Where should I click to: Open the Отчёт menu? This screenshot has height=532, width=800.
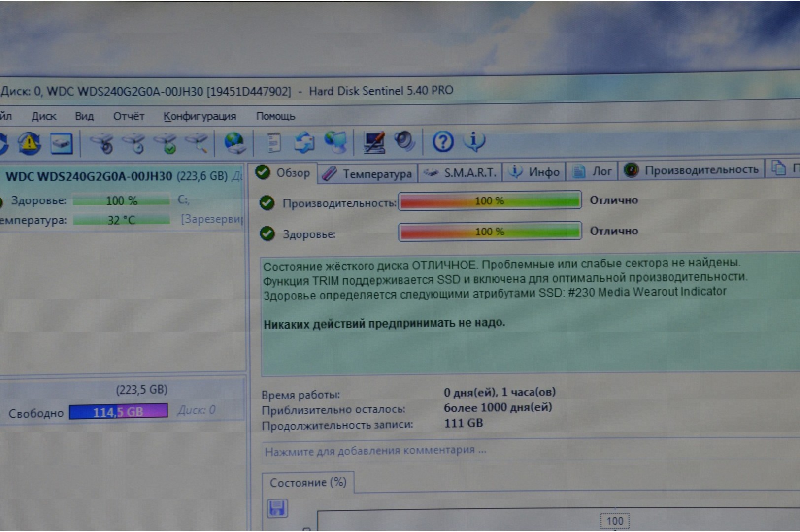(129, 116)
